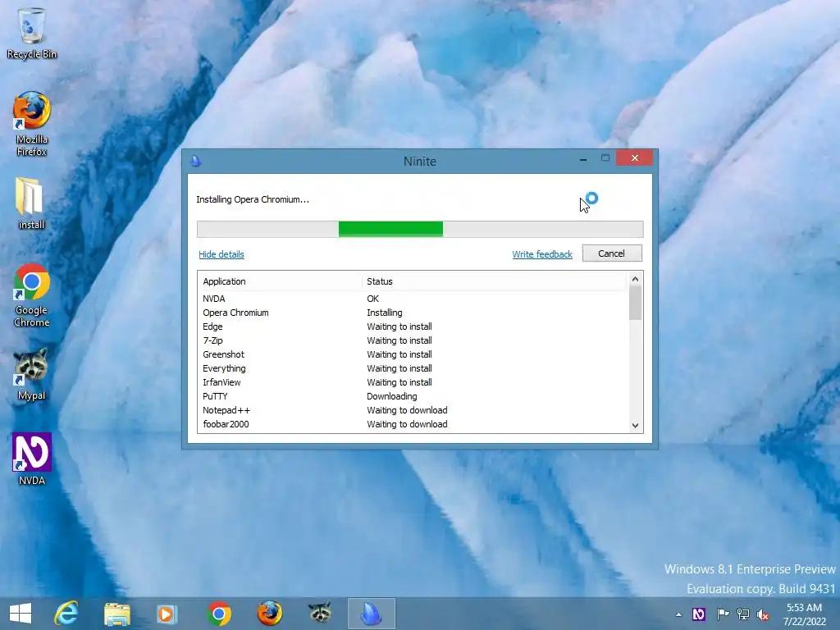840x630 pixels.
Task: Open the clock showing 5:53 AM
Action: 804,614
